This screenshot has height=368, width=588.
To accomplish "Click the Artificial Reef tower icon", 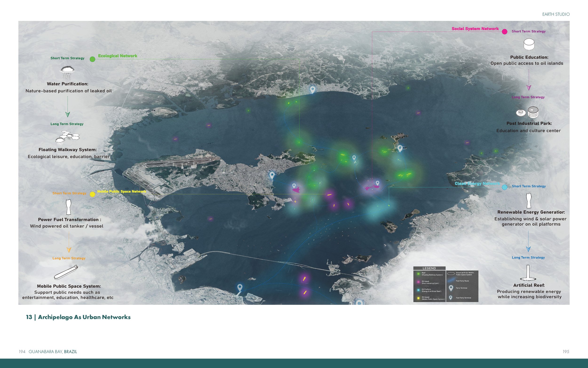I will [528, 273].
